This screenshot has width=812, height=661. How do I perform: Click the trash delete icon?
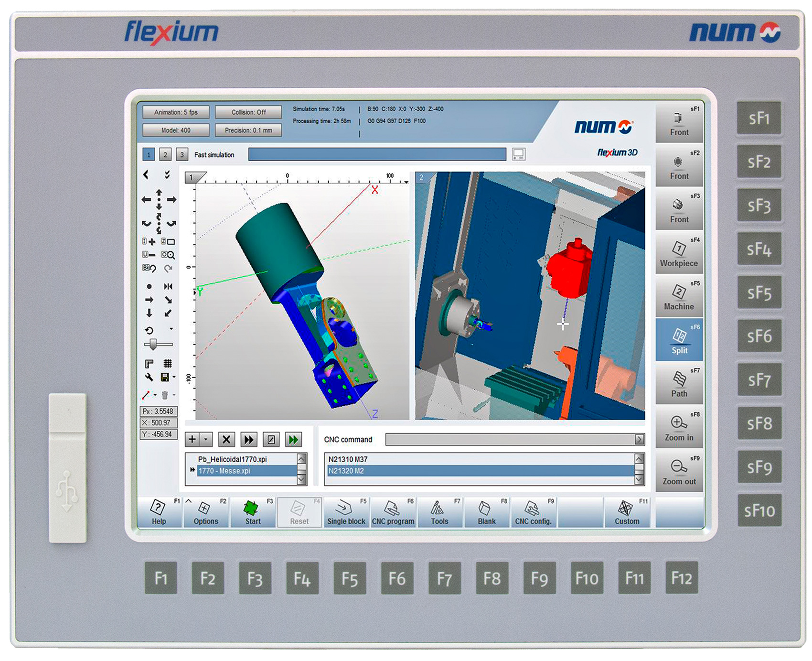(165, 395)
